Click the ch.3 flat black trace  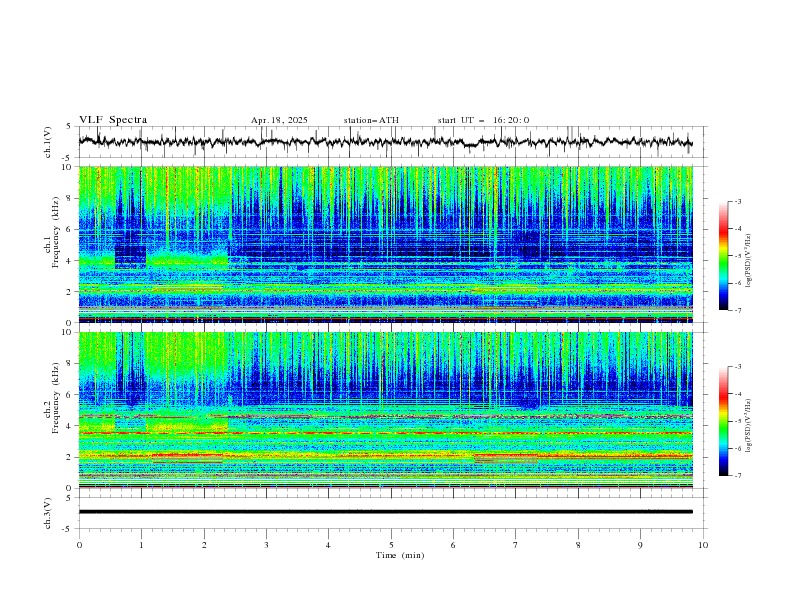click(x=385, y=512)
